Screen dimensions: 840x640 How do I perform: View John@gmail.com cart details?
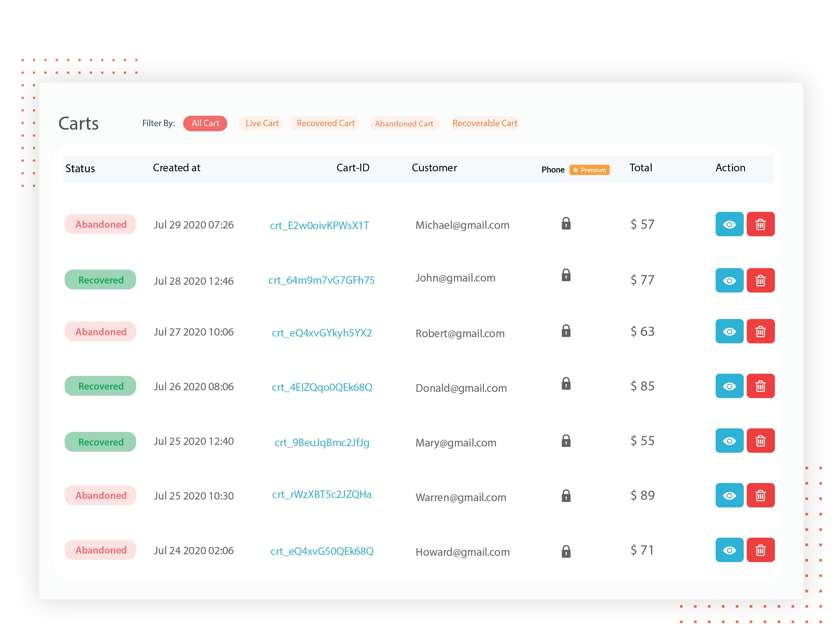[x=729, y=280]
